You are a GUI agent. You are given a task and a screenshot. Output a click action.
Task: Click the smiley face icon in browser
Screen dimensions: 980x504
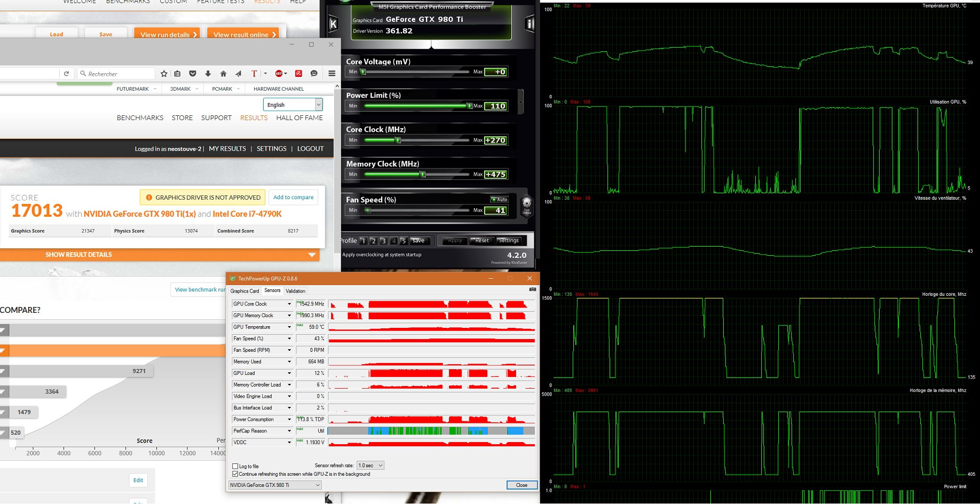[x=314, y=74]
